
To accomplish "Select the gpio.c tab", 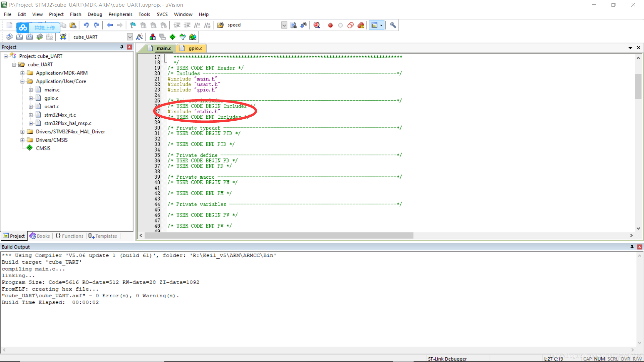I will click(x=195, y=48).
